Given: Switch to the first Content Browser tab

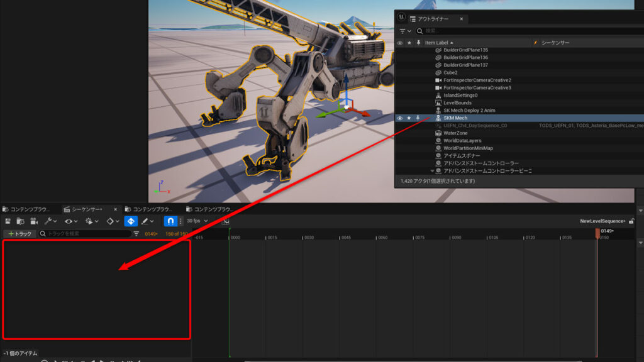Looking at the screenshot, I should coord(26,209).
